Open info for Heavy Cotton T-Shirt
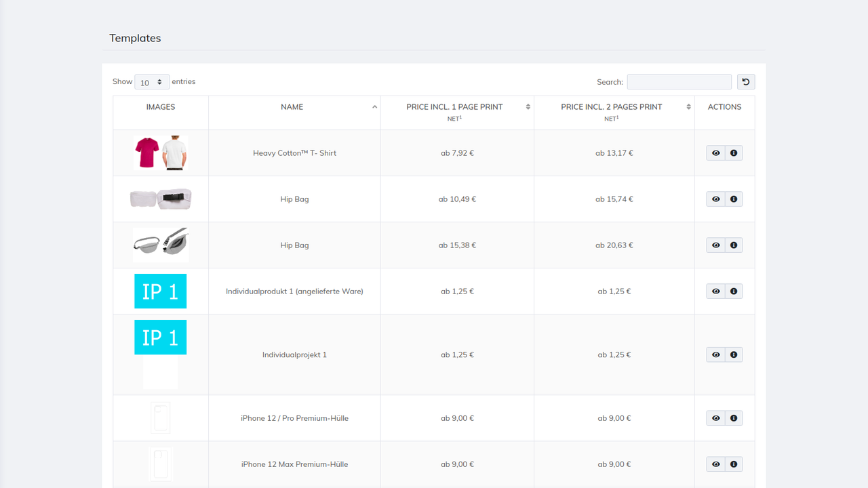 734,153
